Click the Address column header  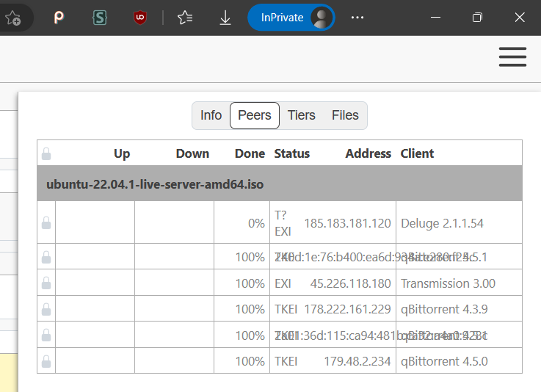368,153
